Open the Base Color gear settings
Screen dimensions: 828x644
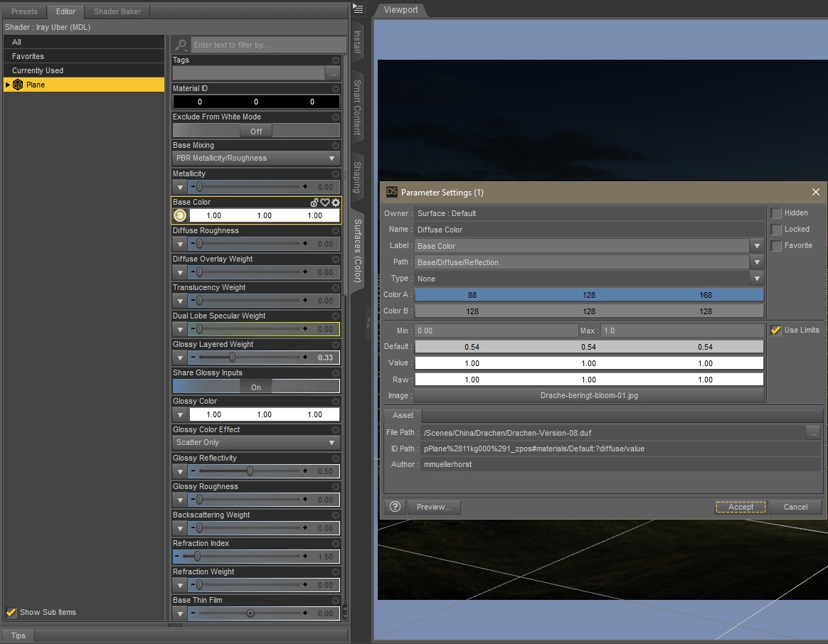pyautogui.click(x=335, y=202)
